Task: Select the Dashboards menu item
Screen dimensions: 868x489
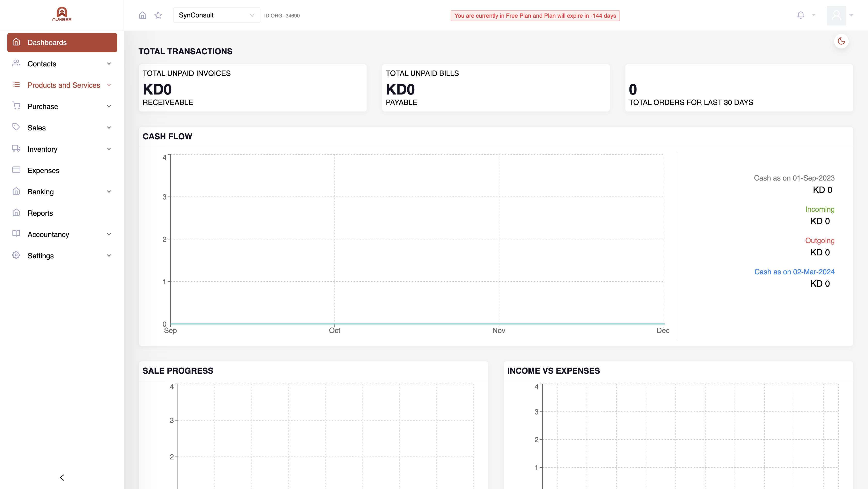Action: point(62,42)
